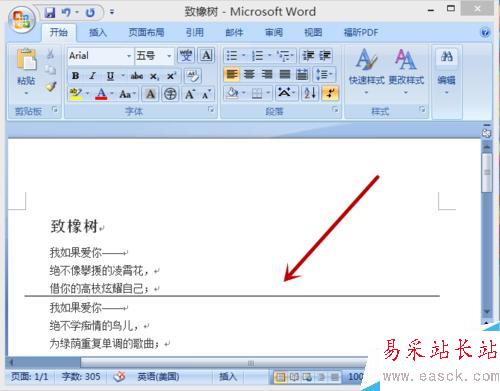Center align text

click(249, 74)
